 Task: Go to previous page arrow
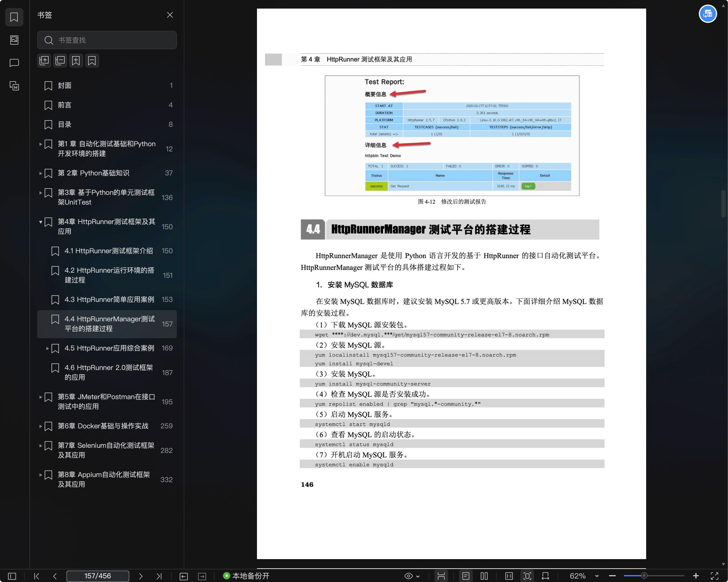pos(55,576)
